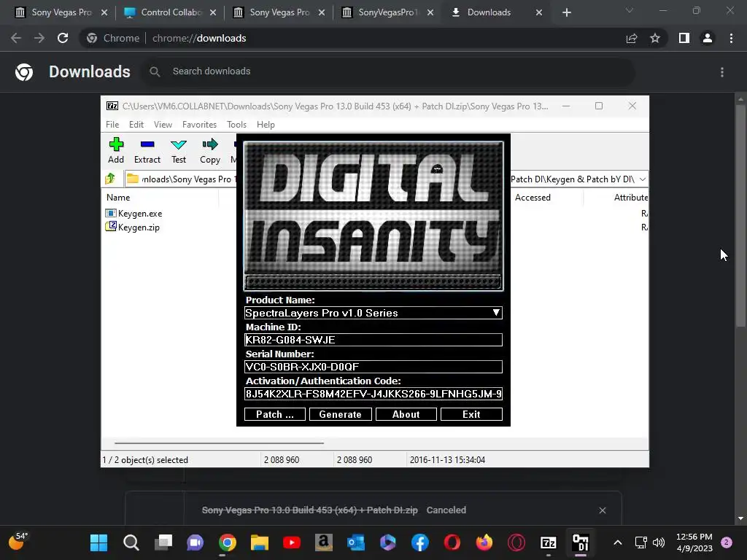Close the Downloads Chrome tab

[x=539, y=12]
